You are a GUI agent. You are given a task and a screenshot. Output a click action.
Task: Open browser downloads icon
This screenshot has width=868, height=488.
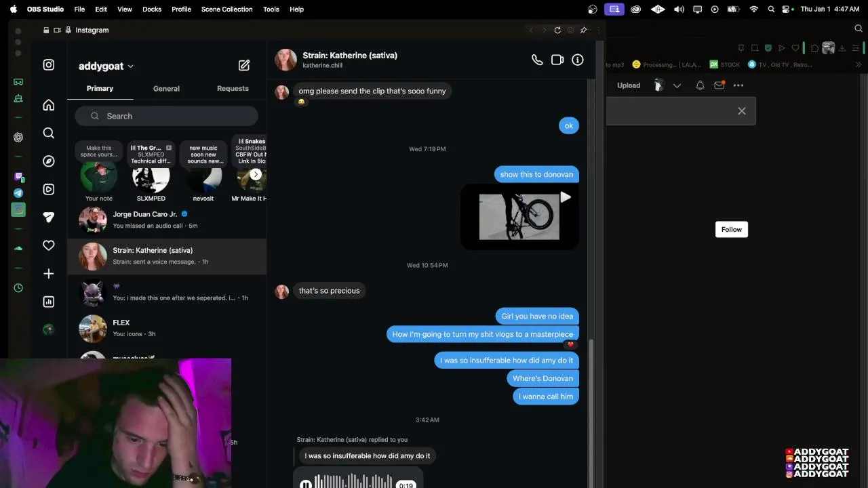pos(842,48)
